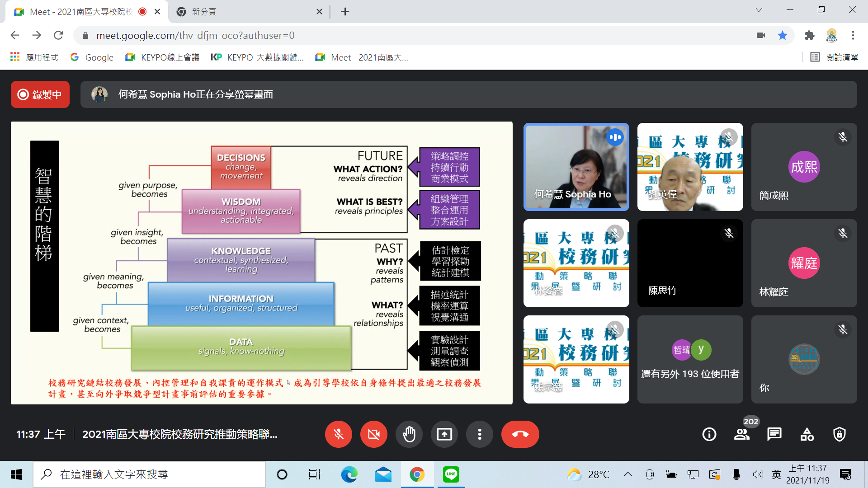The image size is (868, 488).
Task: Open the participants list showing 202
Action: [742, 435]
